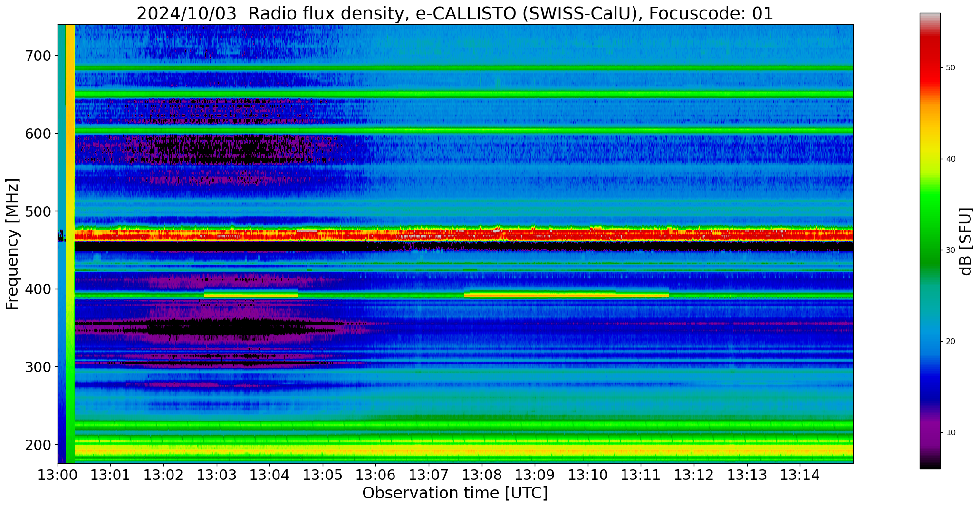Click the 13:12 time tick label
This screenshot has width=980, height=507.
[x=694, y=475]
